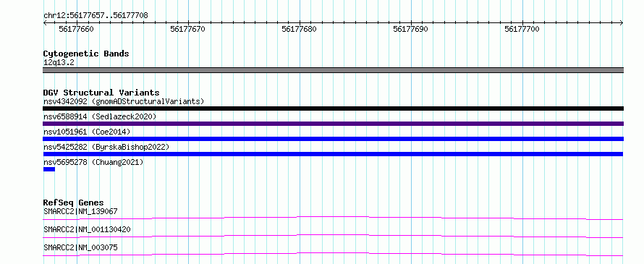644x264 pixels.
Task: Click ruler position 56177690
Action: pyautogui.click(x=410, y=29)
